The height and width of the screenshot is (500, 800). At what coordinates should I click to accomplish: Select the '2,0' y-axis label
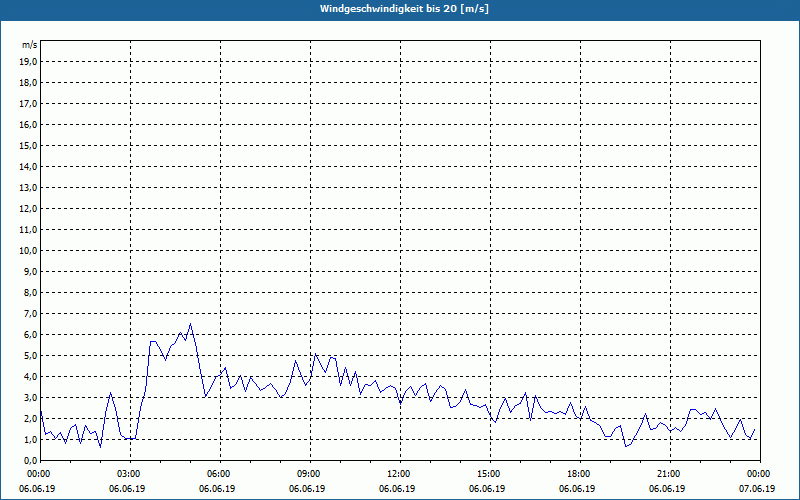[x=30, y=419]
